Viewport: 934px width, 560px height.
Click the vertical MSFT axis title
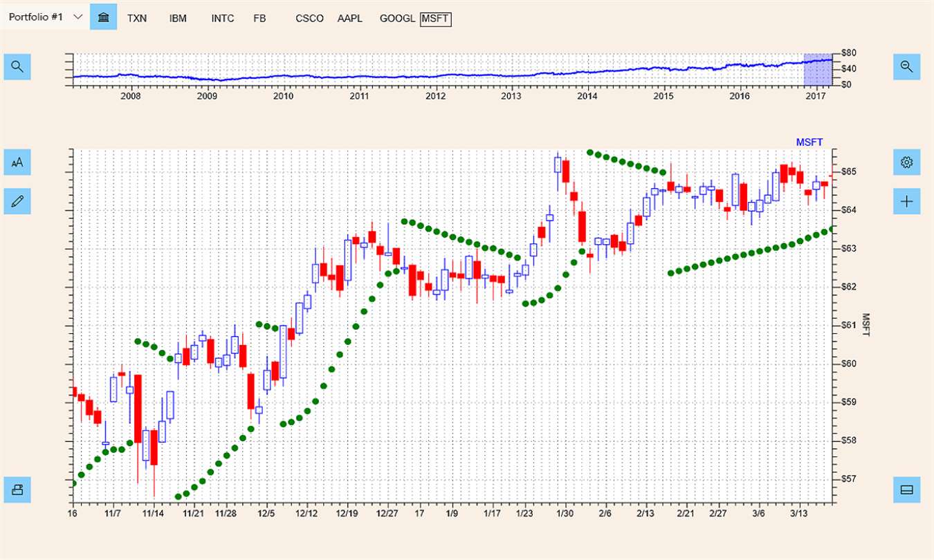point(865,325)
